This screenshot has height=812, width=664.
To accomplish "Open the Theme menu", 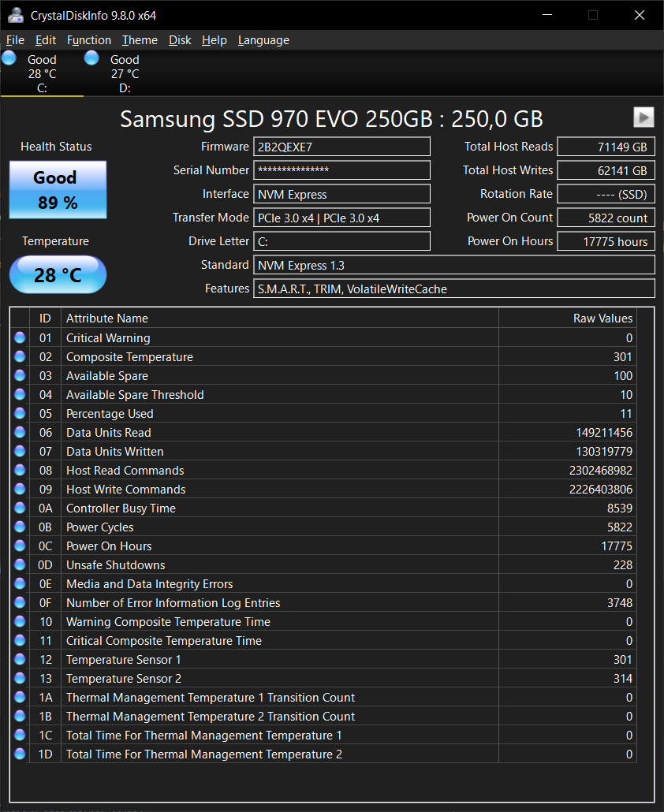I will [x=140, y=40].
